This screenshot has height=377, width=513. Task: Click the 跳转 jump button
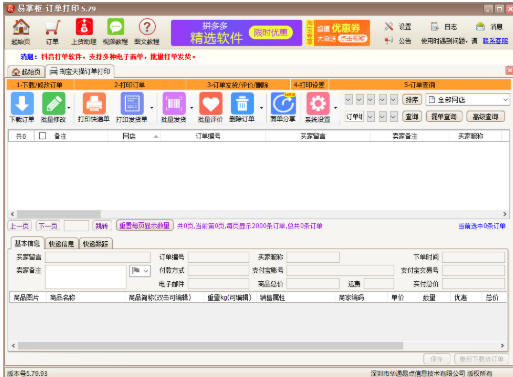tap(101, 226)
